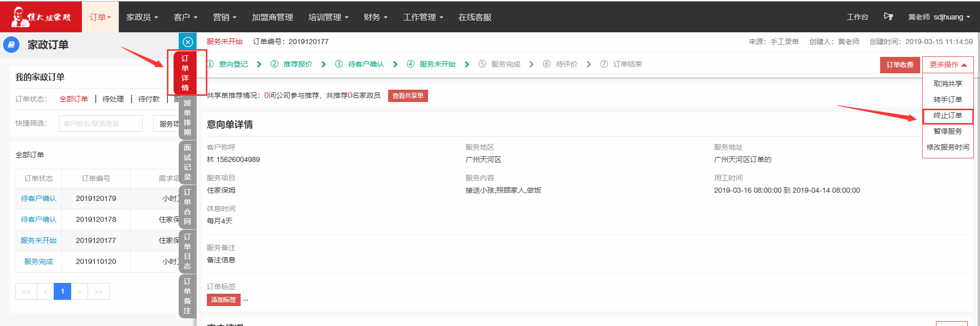Filter orders by 待处理 status

click(113, 99)
